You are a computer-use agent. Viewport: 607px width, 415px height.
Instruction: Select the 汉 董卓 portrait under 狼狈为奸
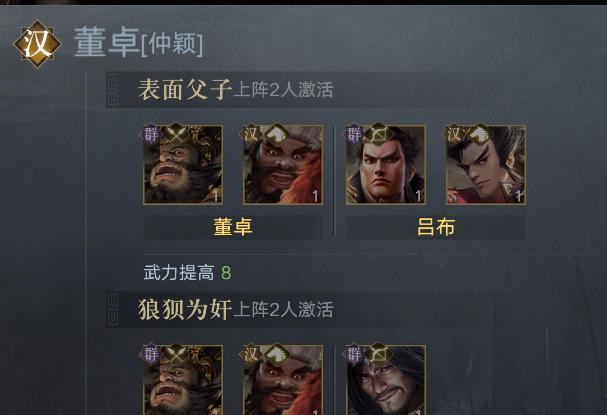click(283, 380)
